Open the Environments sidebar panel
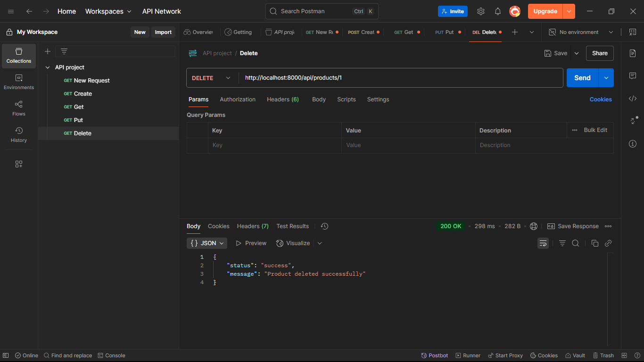 (x=19, y=82)
